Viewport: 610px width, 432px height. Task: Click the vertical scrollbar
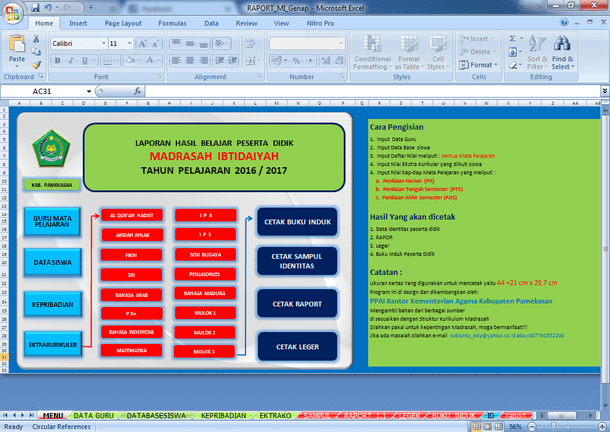[605, 249]
